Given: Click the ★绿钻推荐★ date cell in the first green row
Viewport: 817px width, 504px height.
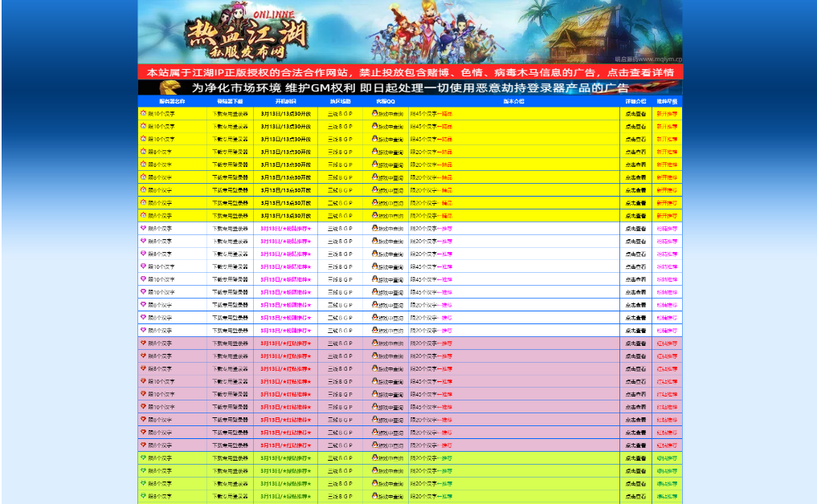Looking at the screenshot, I should point(285,458).
